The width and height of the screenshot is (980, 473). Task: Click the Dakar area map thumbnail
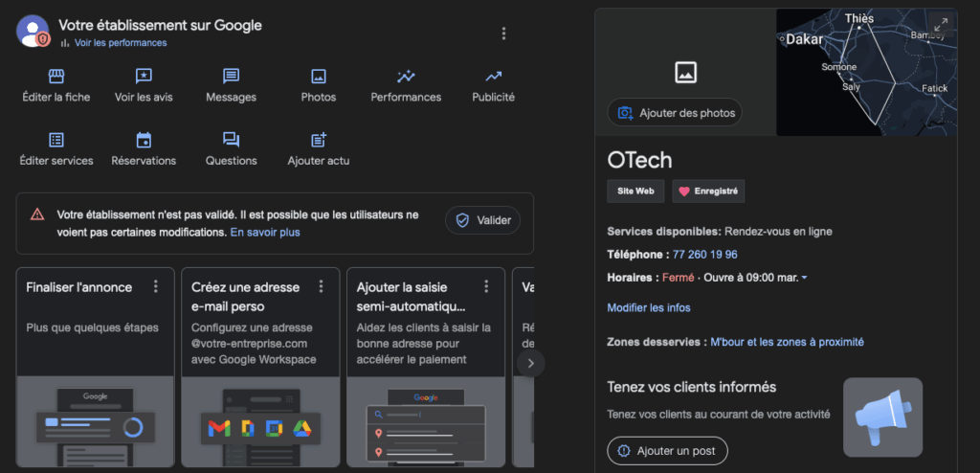click(x=866, y=73)
